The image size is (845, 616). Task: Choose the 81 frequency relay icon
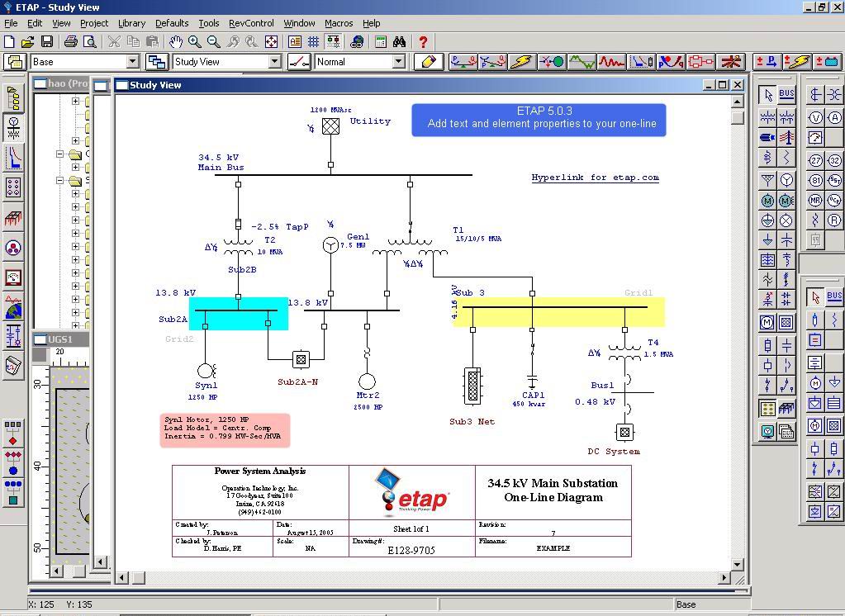click(x=816, y=180)
